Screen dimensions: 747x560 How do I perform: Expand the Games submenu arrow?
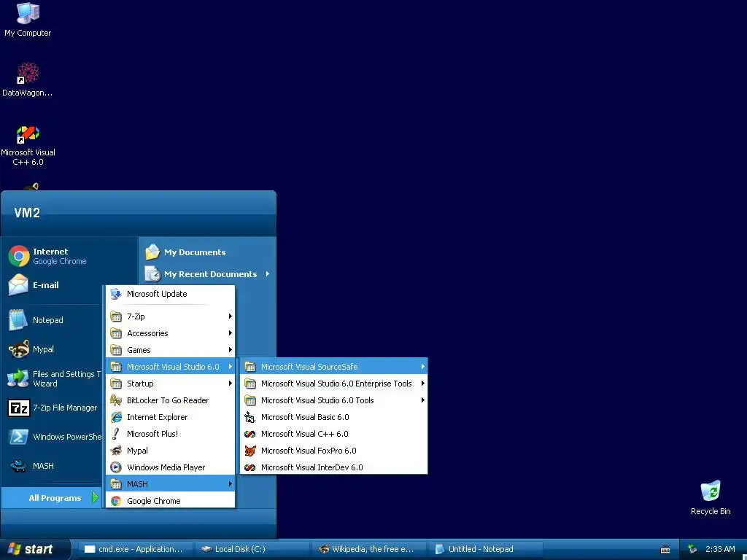230,349
